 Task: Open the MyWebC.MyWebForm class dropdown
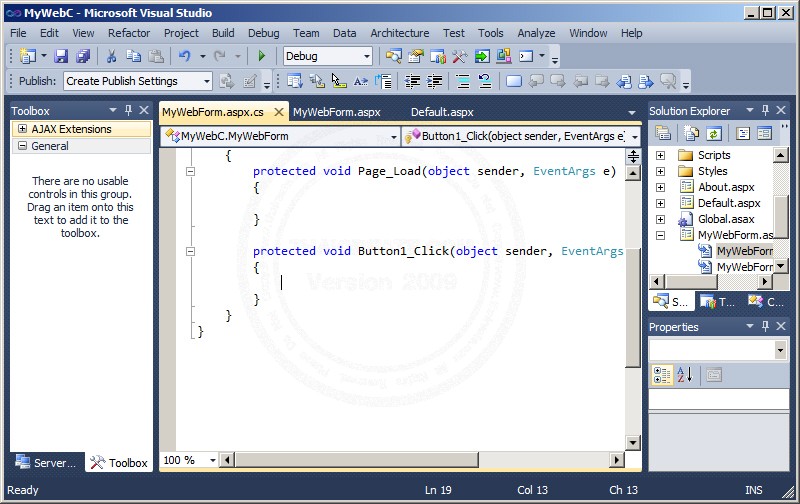[x=394, y=137]
